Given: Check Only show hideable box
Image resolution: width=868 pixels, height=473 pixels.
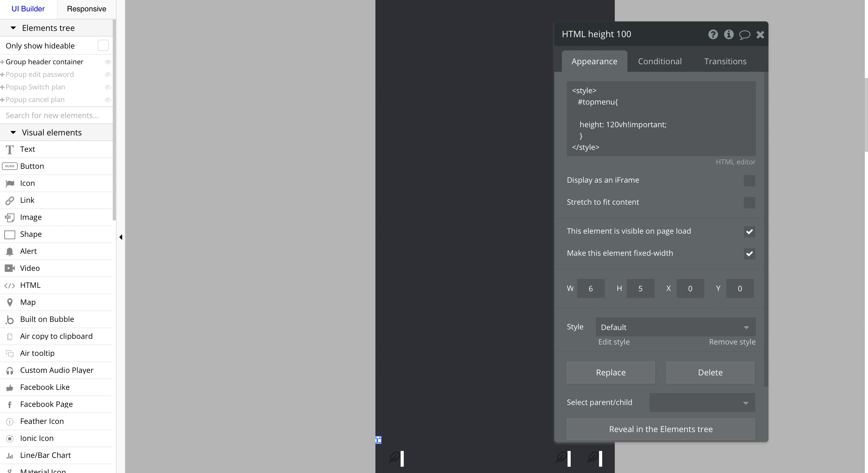Looking at the screenshot, I should pos(103,45).
